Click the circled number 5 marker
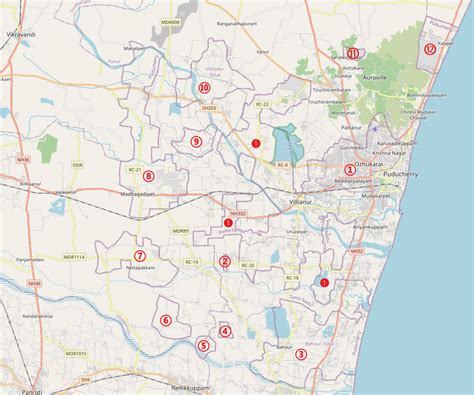This screenshot has width=474, height=395. tap(204, 345)
